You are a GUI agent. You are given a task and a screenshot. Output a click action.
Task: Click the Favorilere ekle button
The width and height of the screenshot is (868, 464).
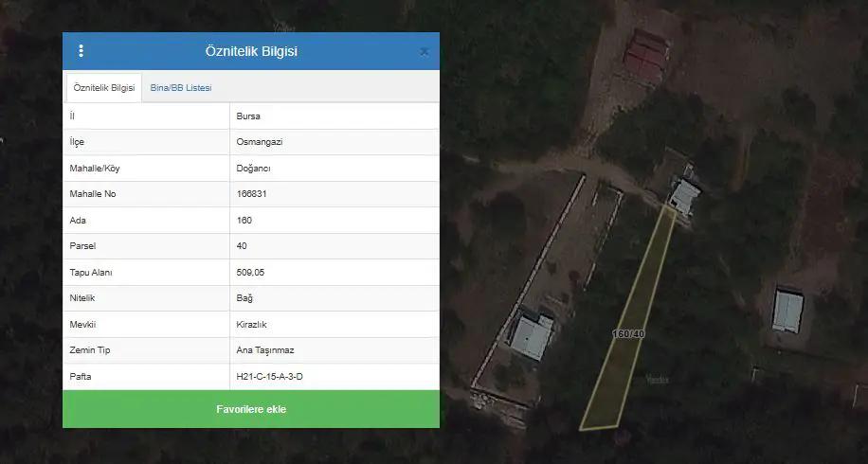point(251,409)
